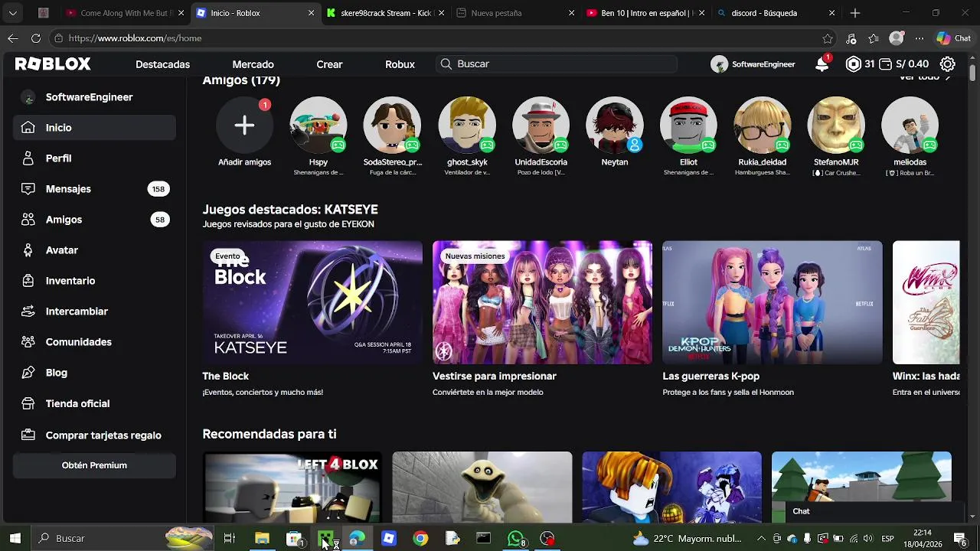Open WhatsApp from taskbar
The image size is (980, 551).
pyautogui.click(x=516, y=539)
